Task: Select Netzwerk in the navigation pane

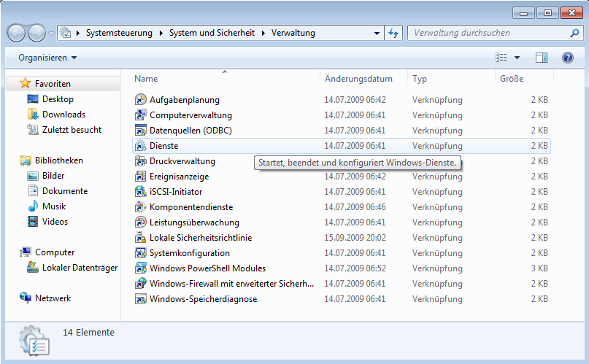Action: [53, 298]
